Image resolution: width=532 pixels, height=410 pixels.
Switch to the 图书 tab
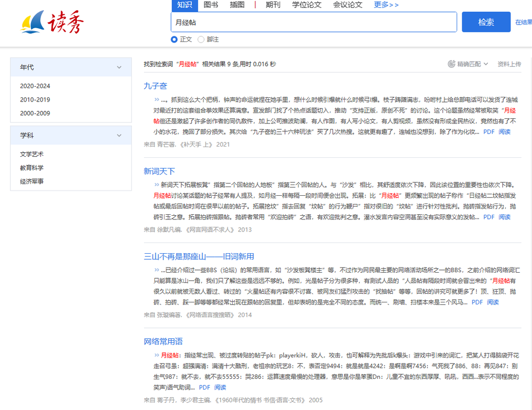pyautogui.click(x=211, y=5)
